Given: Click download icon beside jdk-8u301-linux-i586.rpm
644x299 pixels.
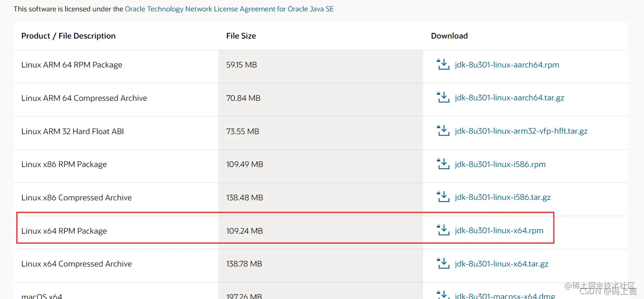Looking at the screenshot, I should point(443,164).
